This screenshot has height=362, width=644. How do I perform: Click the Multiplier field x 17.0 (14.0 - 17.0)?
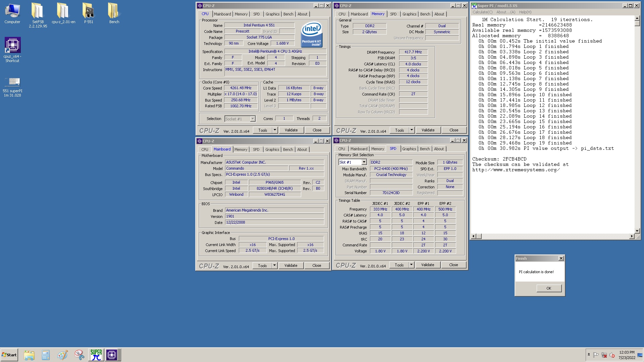click(x=241, y=94)
